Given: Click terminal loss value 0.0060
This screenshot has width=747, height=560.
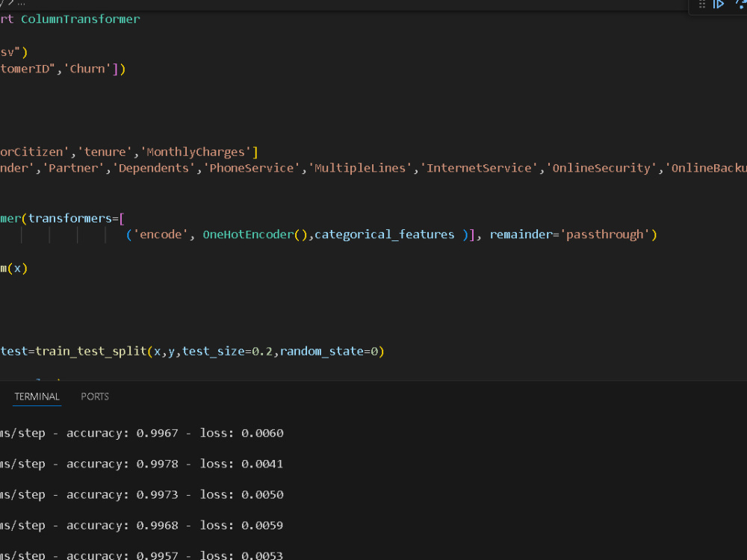Looking at the screenshot, I should pos(262,433).
